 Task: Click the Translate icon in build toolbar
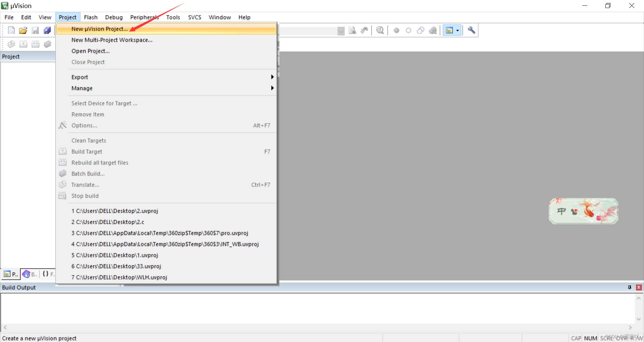pos(11,44)
